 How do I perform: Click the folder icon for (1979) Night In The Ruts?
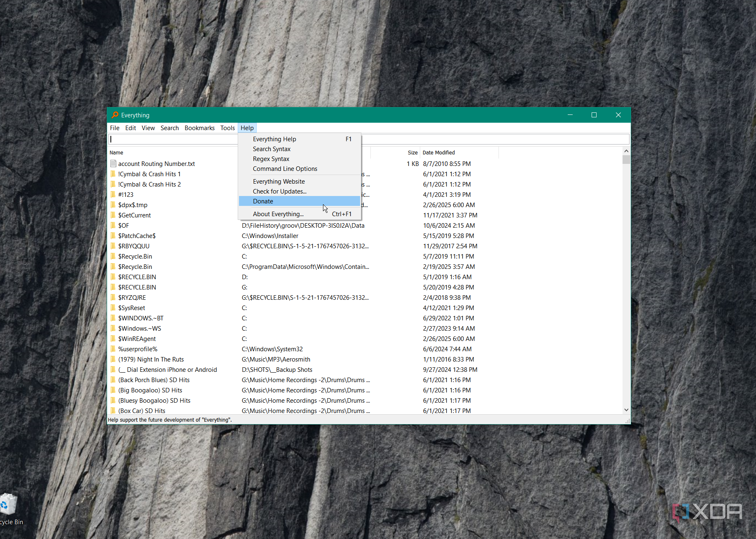[113, 359]
